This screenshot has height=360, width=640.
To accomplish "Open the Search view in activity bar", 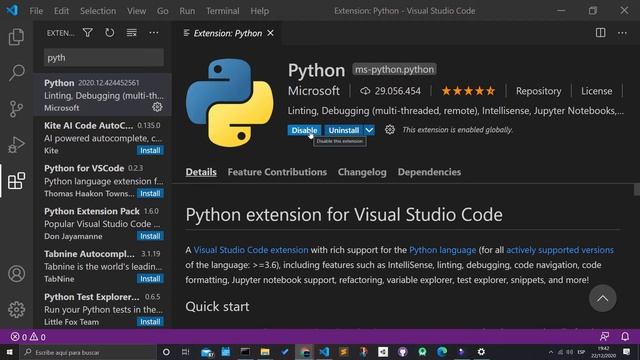I will (x=16, y=73).
